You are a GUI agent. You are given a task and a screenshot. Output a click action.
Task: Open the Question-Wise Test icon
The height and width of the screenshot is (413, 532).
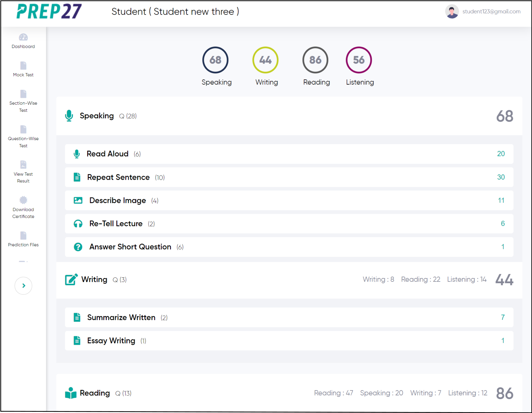tap(23, 129)
